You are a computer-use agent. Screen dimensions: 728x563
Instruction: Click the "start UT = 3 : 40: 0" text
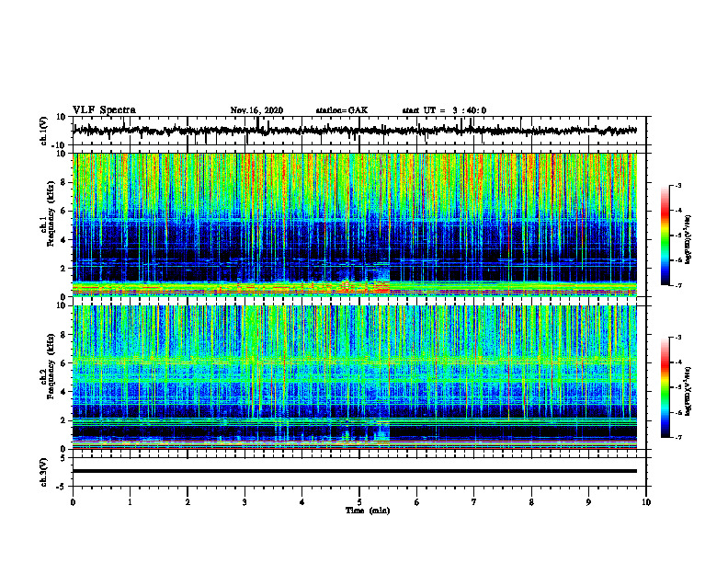pos(444,110)
